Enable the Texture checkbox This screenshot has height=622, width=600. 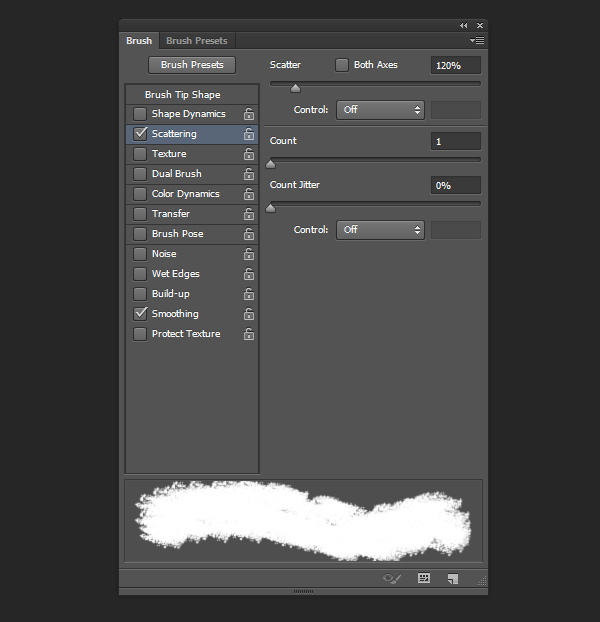(x=140, y=154)
